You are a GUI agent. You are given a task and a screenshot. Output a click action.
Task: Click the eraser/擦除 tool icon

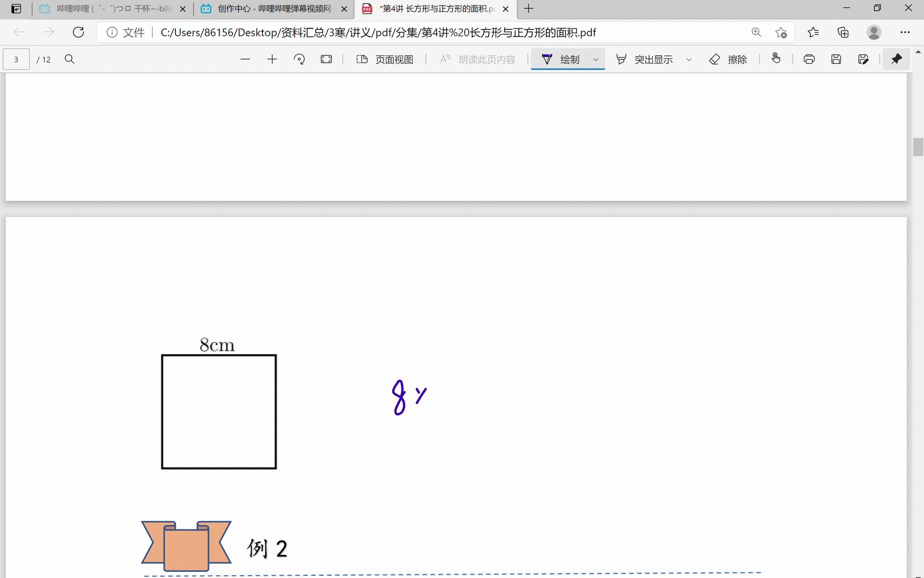[713, 59]
